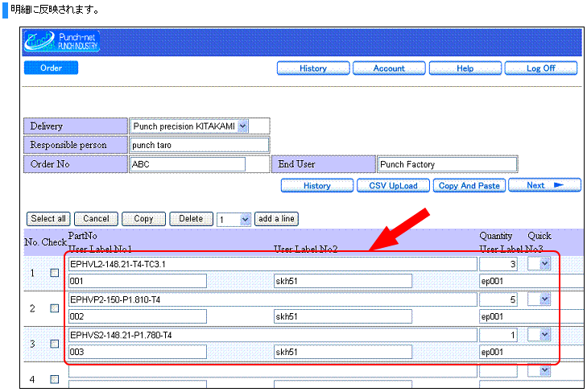This screenshot has height=392, width=587.
Task: Open the Delivery dropdown Punch precision KITAKAMI
Action: pos(189,126)
